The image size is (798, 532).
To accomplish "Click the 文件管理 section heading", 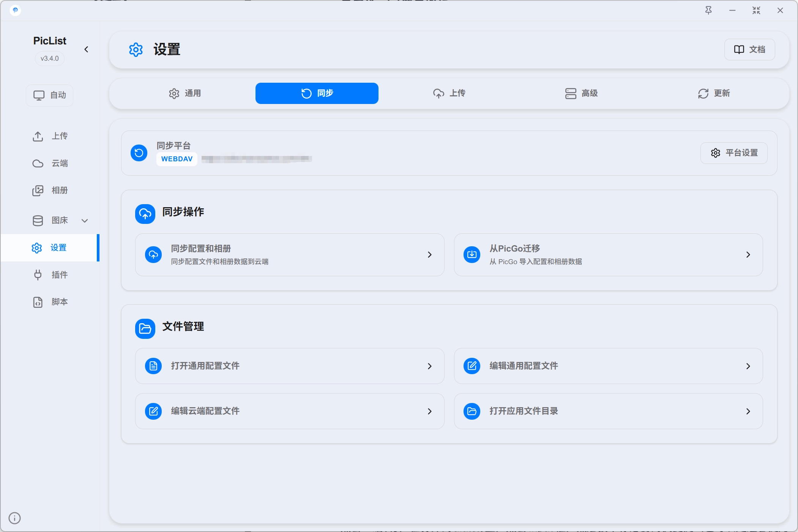I will 183,326.
